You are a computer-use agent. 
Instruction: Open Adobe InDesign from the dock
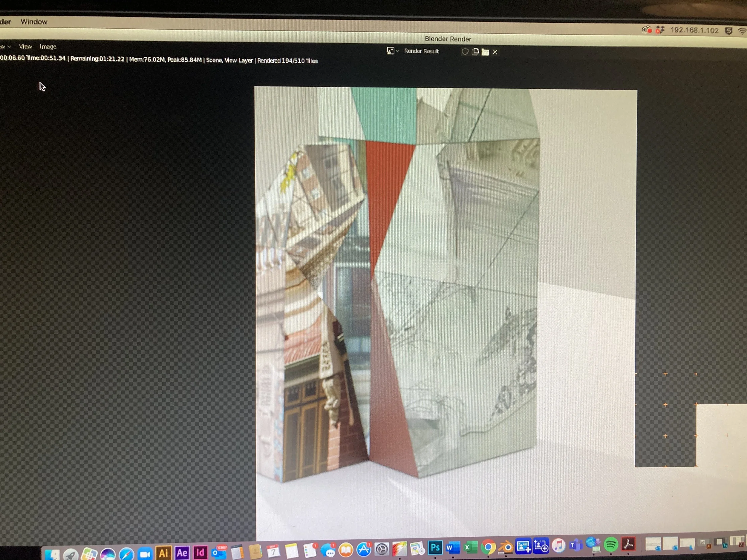click(x=200, y=552)
